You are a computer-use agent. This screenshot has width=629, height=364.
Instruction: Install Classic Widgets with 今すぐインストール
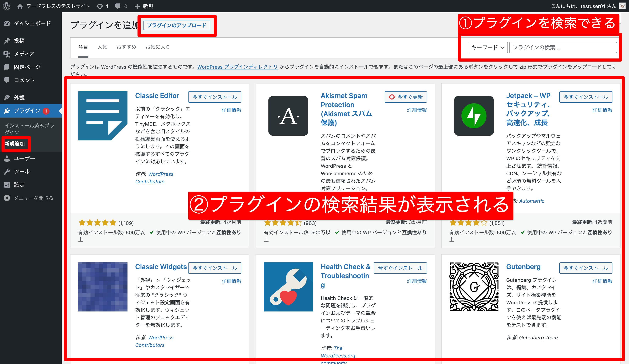tap(215, 268)
